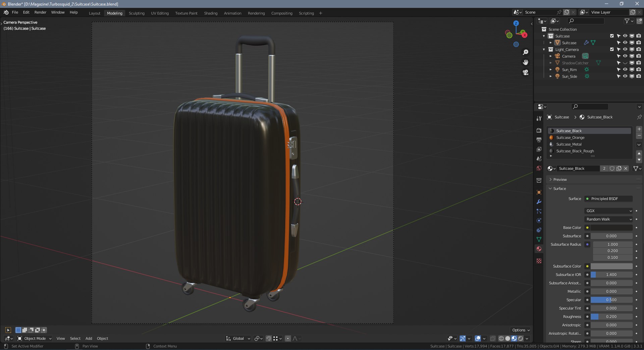The image size is (644, 350).
Task: Add a new material slot with plus
Action: [x=639, y=129]
